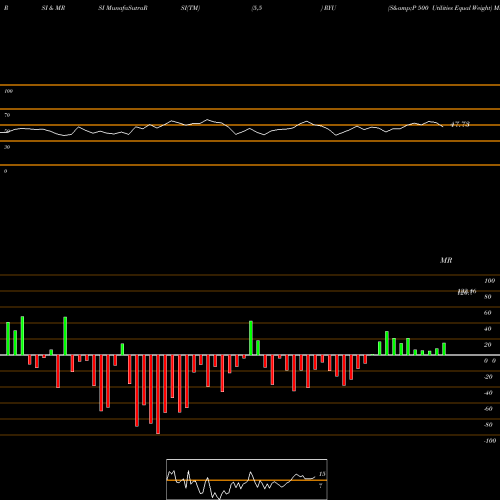
Task: Click the value 7 in mini chart
Action: pos(321,486)
